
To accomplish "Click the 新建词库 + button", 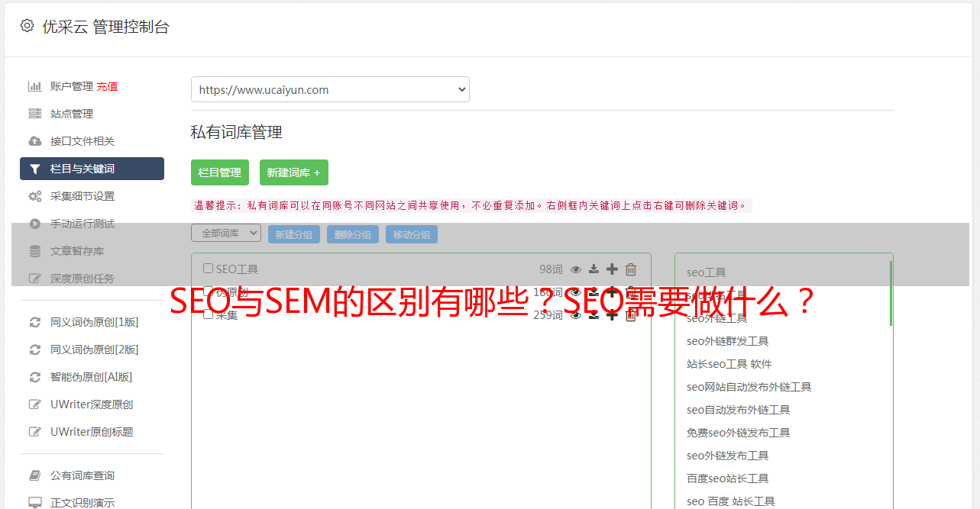I will 294,172.
